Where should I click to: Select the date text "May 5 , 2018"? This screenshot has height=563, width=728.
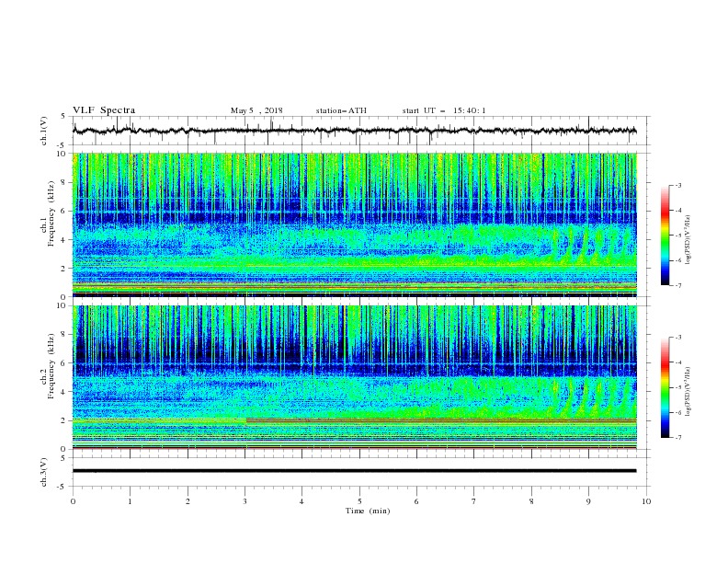tap(256, 110)
